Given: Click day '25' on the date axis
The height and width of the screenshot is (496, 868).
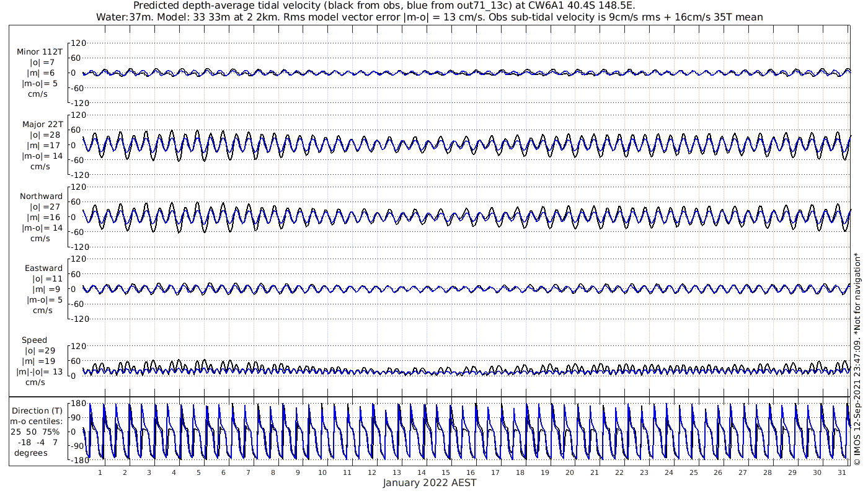Looking at the screenshot, I should coord(693,472).
